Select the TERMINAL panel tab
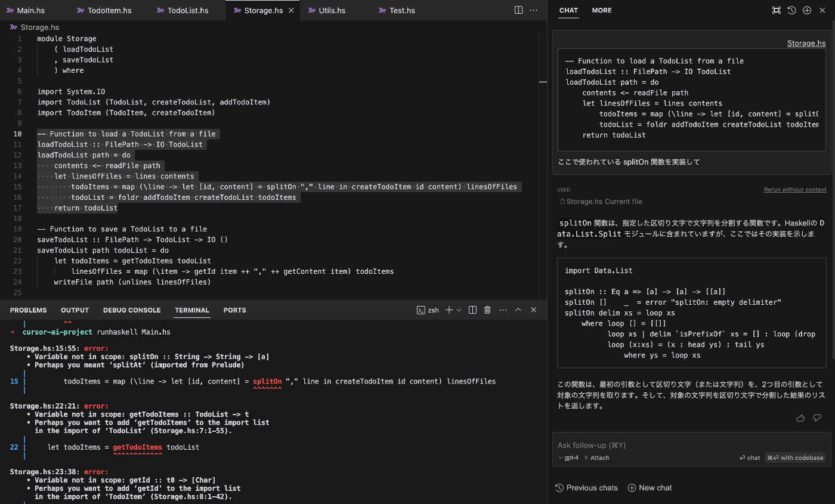The height and width of the screenshot is (504, 835). (x=192, y=310)
